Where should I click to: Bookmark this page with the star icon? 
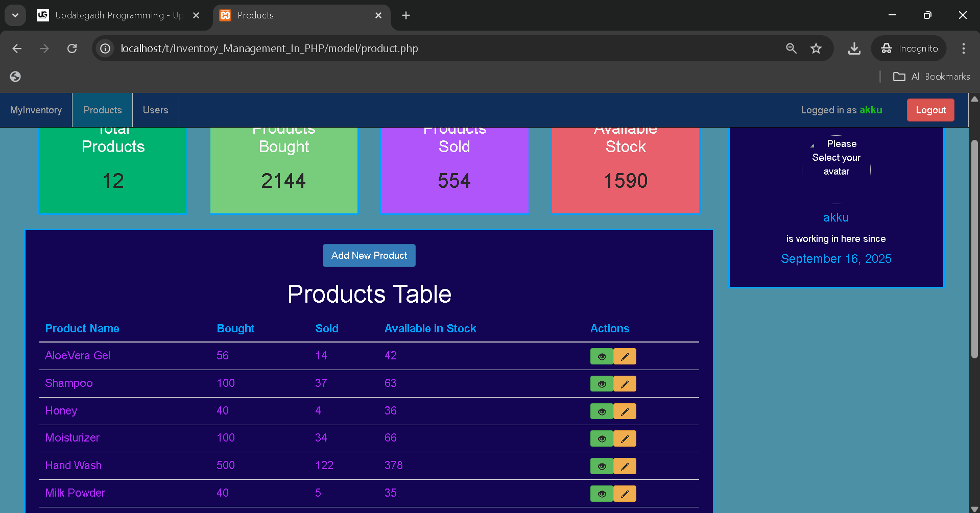[816, 48]
